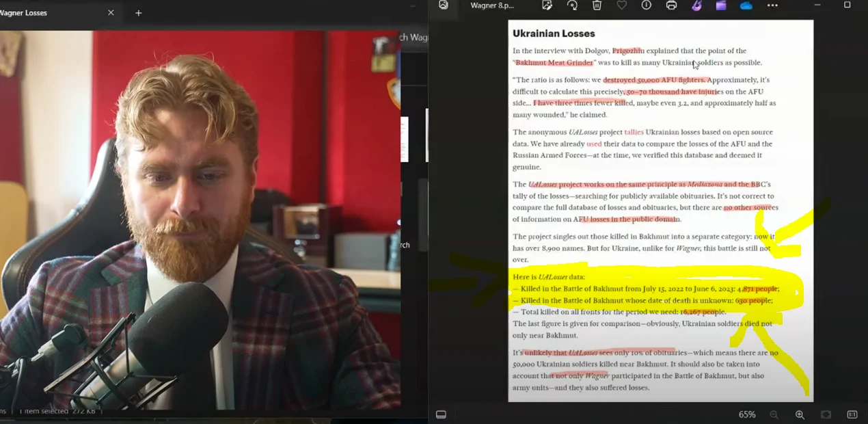Expand the three-dots See more menu
Screen dimensions: 868x424
click(x=772, y=5)
